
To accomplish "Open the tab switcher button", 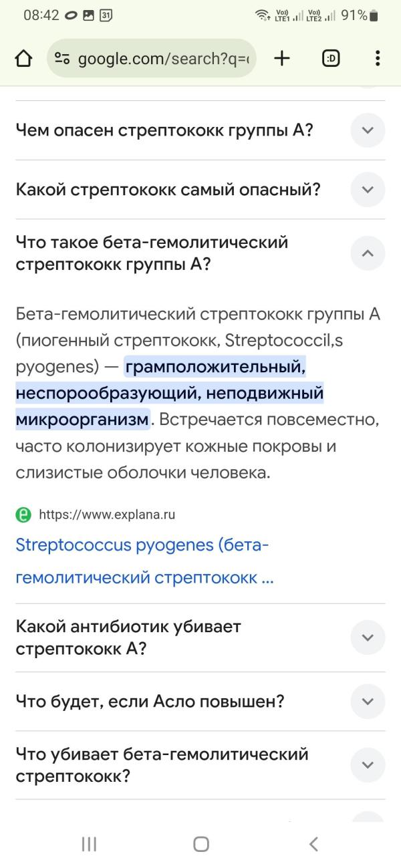I will pyautogui.click(x=331, y=59).
